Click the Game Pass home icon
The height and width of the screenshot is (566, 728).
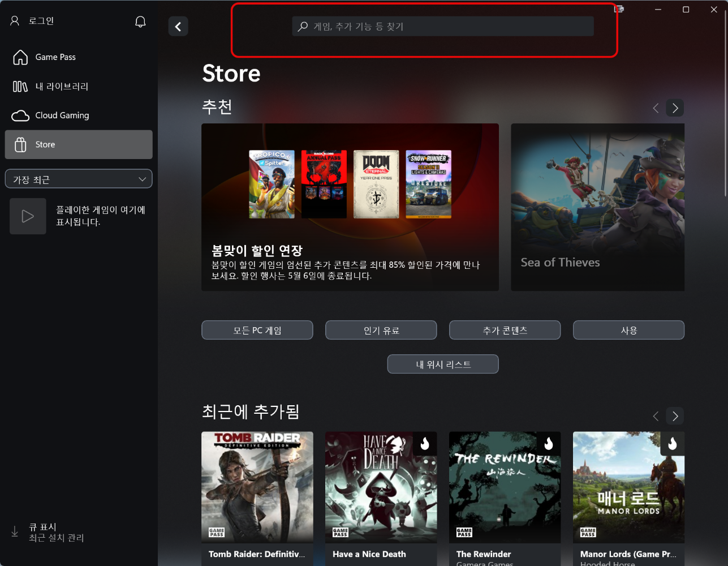20,57
